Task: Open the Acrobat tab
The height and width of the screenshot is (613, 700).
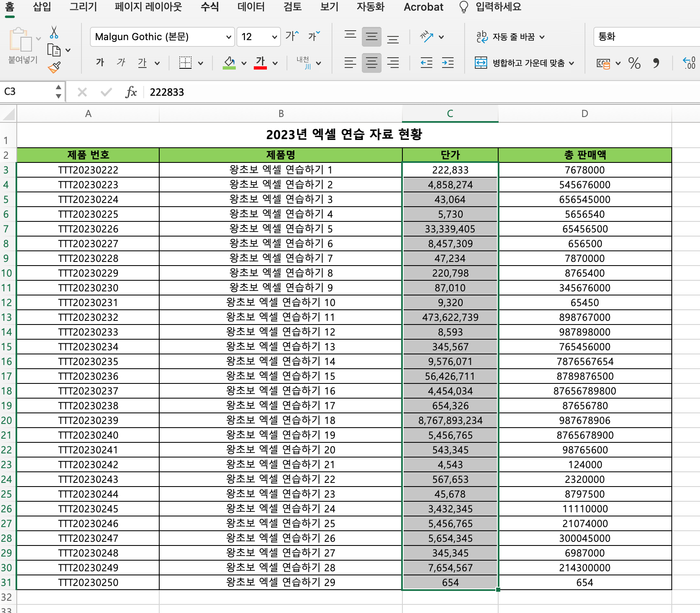Action: coord(423,7)
